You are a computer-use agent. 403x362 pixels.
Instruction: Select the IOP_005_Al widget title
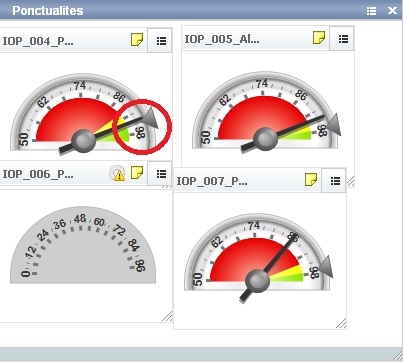222,39
